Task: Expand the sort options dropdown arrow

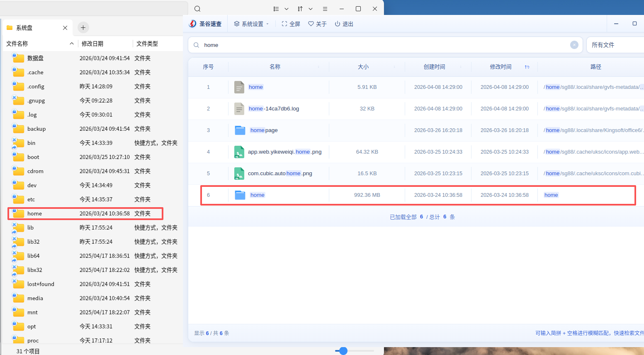Action: point(311,9)
